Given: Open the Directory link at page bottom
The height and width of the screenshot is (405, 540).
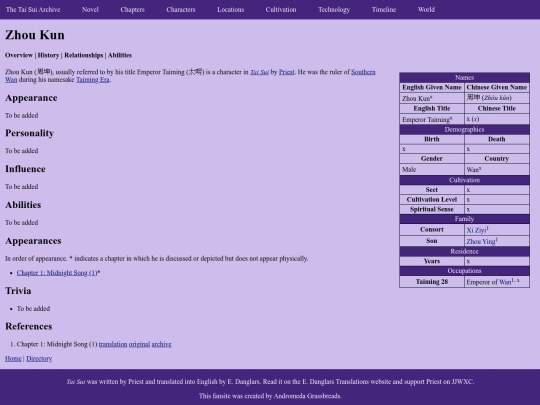Looking at the screenshot, I should coord(39,359).
